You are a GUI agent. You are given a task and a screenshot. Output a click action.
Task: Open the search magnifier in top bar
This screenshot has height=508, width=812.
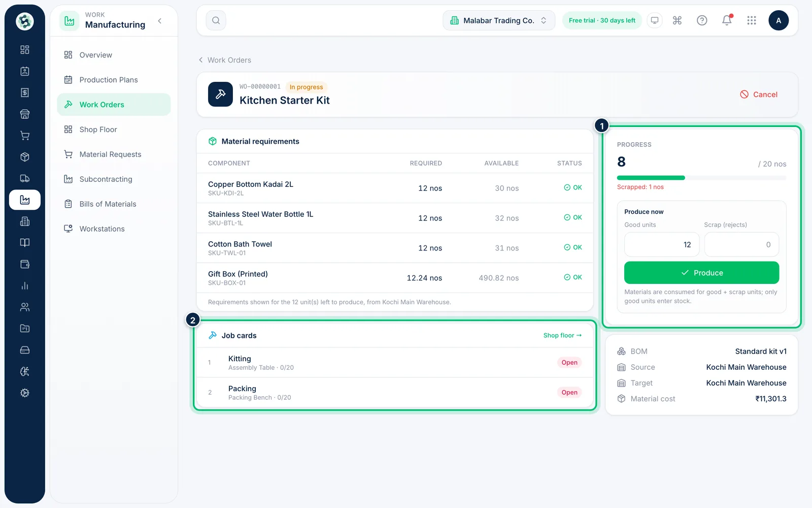pyautogui.click(x=216, y=20)
